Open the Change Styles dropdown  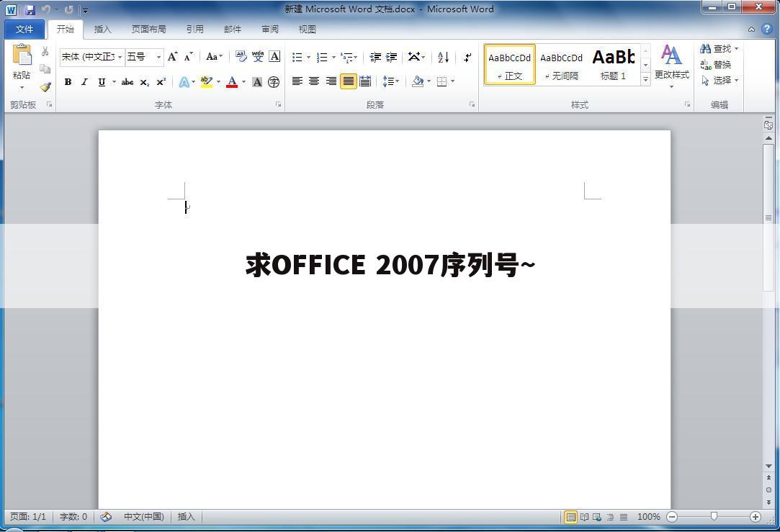671,66
